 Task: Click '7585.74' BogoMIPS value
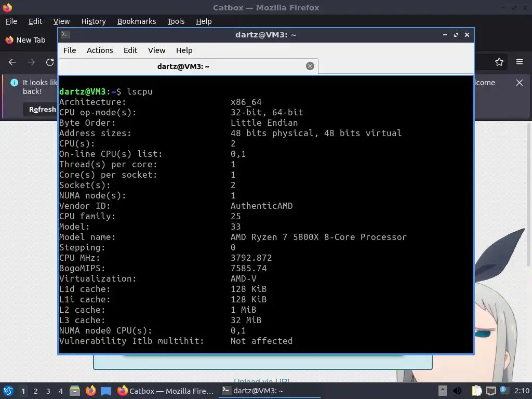coord(248,269)
